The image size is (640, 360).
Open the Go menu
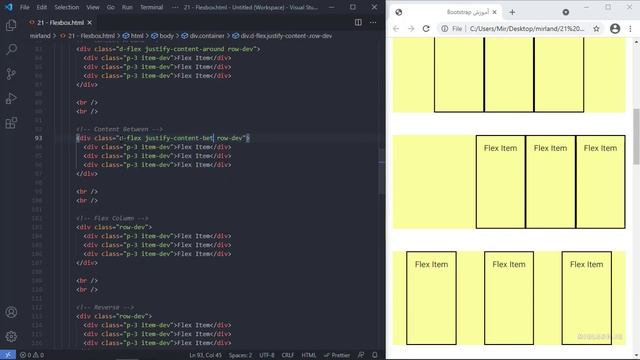pyautogui.click(x=111, y=7)
